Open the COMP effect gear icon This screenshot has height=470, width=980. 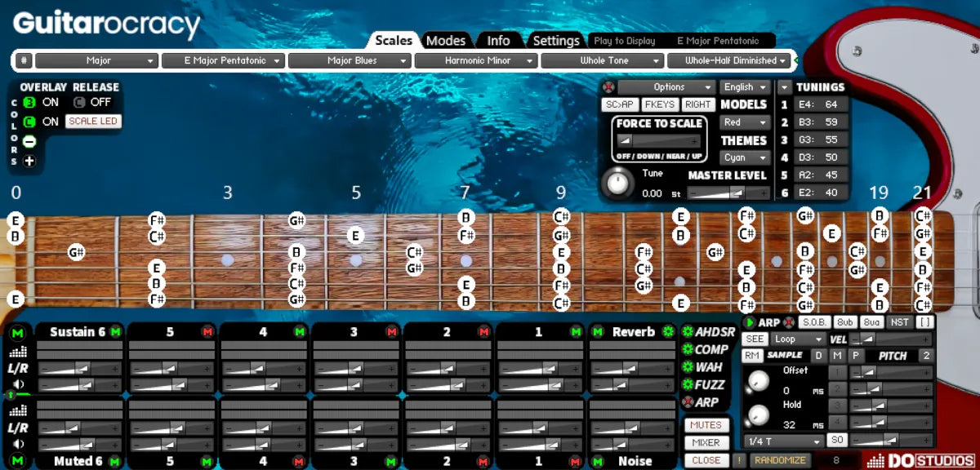[x=687, y=349]
